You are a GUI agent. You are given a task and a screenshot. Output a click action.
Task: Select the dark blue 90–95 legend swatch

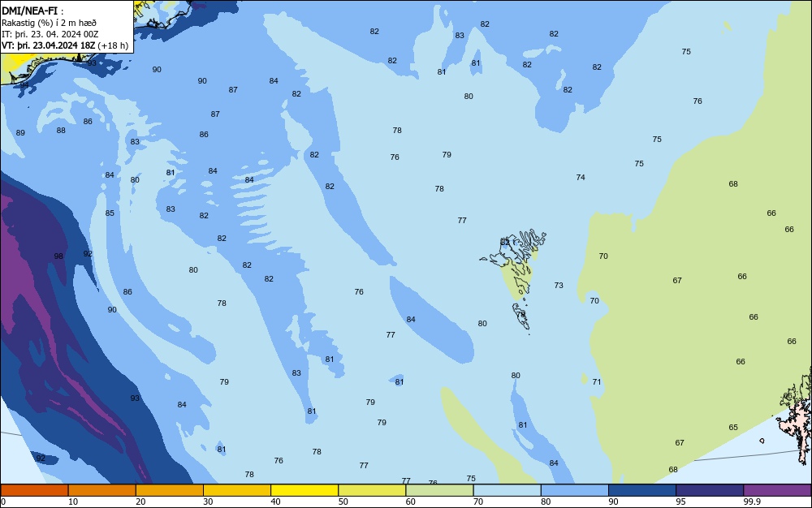[642, 490]
